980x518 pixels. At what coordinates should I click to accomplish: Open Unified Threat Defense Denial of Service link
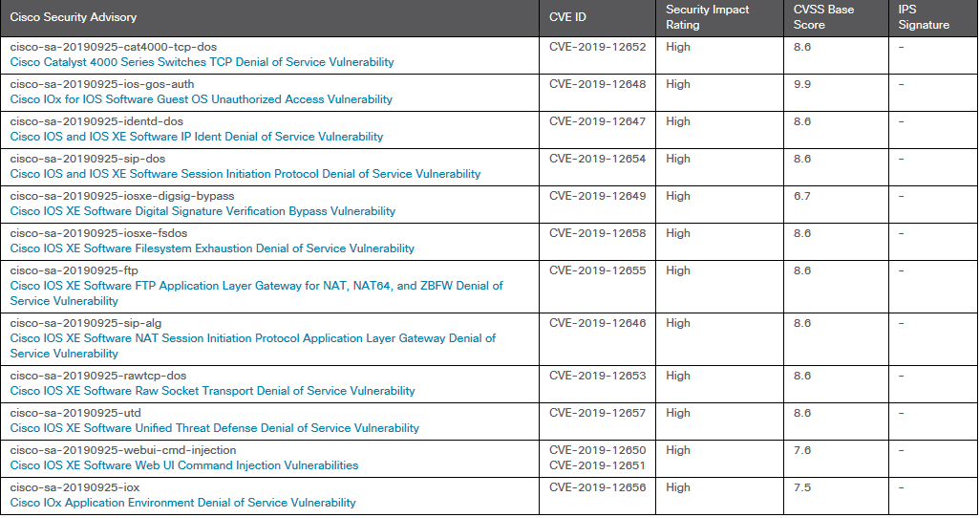[x=214, y=428]
